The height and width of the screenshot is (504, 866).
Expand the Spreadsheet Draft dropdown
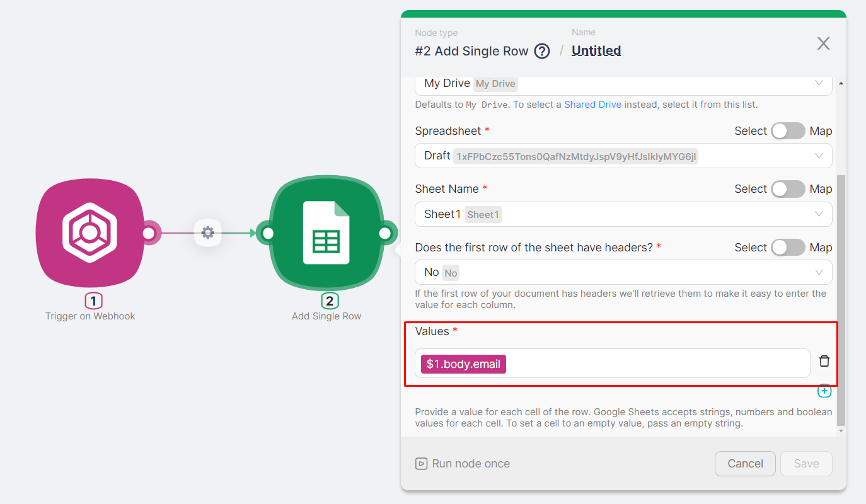(623, 156)
